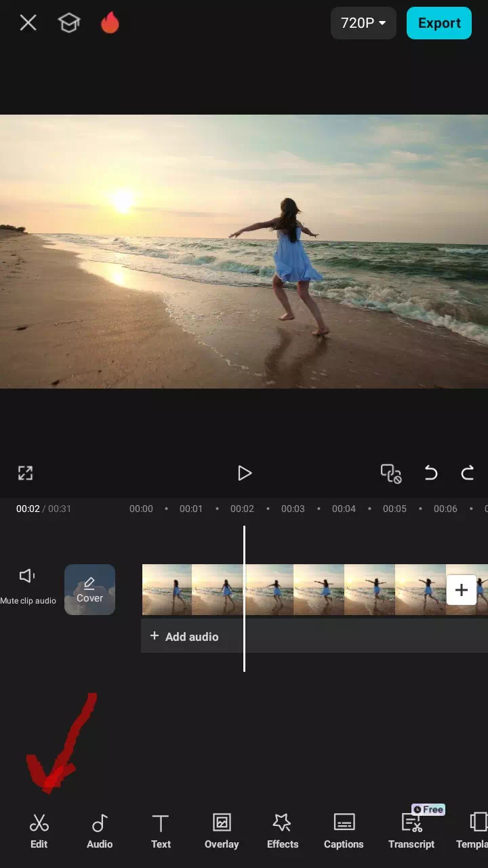Open the Transcript tool

(x=411, y=831)
